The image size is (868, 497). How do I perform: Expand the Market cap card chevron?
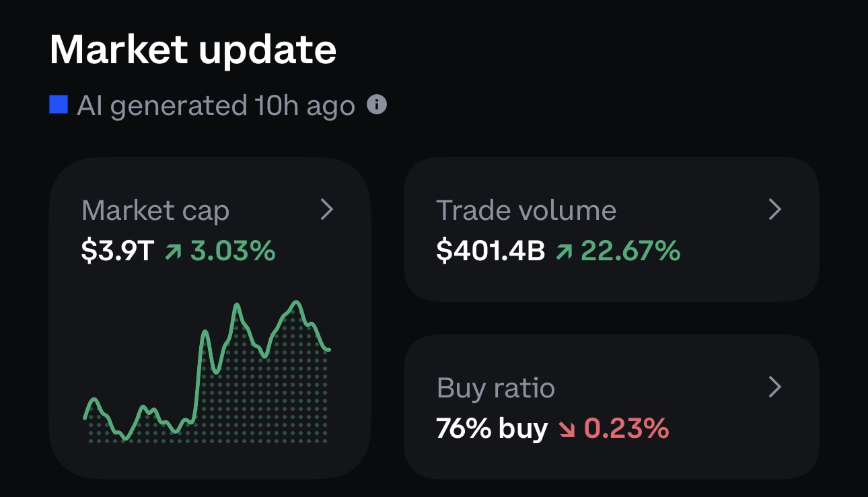click(x=327, y=210)
